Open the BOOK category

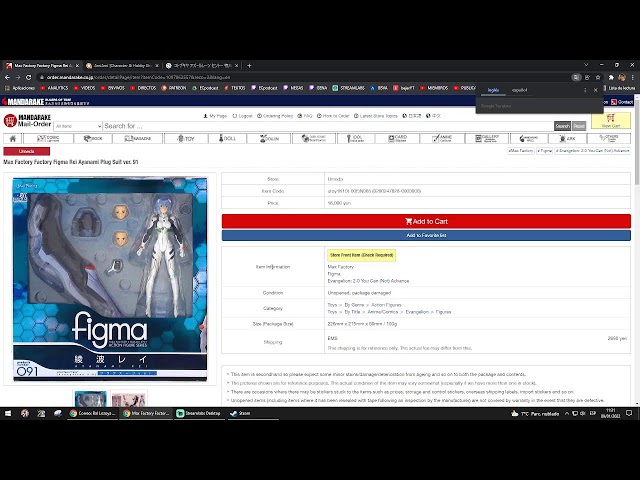click(x=93, y=138)
